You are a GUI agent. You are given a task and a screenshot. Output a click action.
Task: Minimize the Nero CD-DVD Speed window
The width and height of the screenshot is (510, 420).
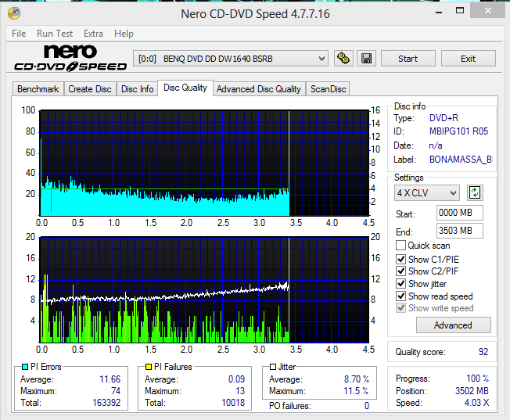(x=439, y=12)
